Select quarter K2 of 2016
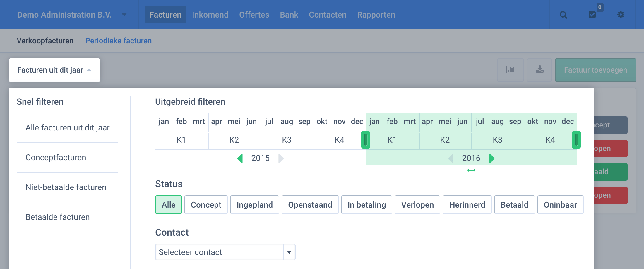Image resolution: width=644 pixels, height=269 pixels. [x=445, y=140]
